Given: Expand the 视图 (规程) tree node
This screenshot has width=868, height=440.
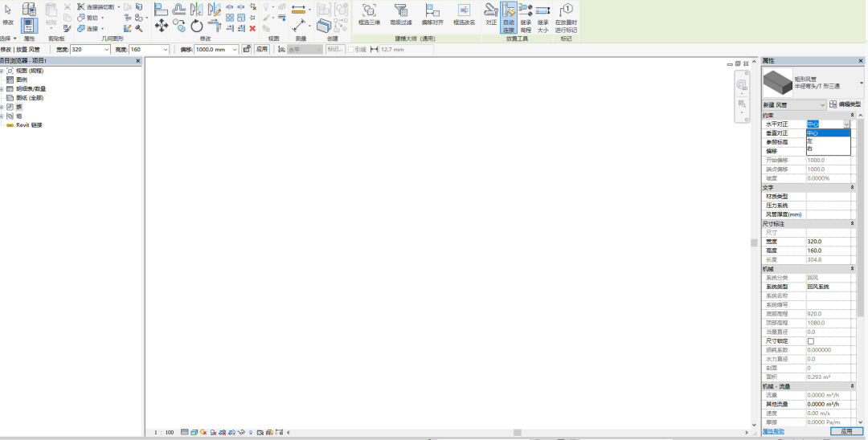Looking at the screenshot, I should pyautogui.click(x=2, y=71).
